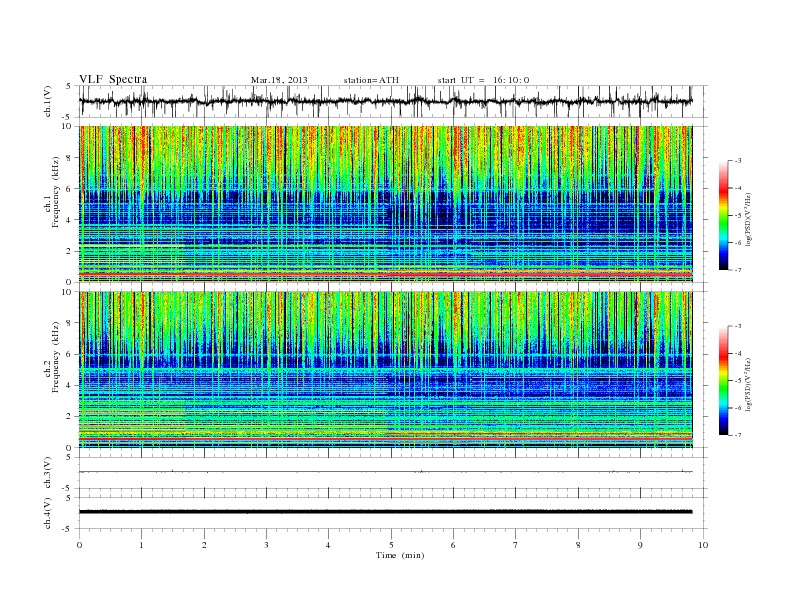The image size is (792, 612).
Task: Click the "-3" tick on ch.1 colorbar
Action: [738, 161]
